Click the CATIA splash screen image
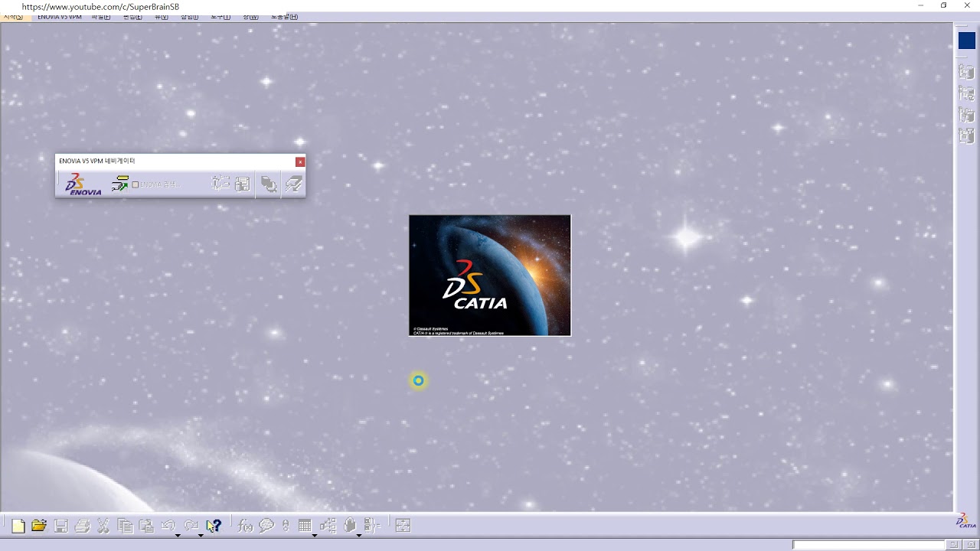This screenshot has width=980, height=551. tap(490, 275)
